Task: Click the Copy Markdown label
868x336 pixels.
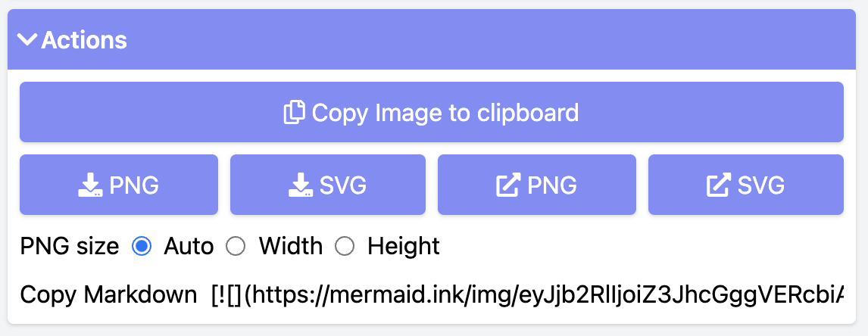Action: point(108,295)
